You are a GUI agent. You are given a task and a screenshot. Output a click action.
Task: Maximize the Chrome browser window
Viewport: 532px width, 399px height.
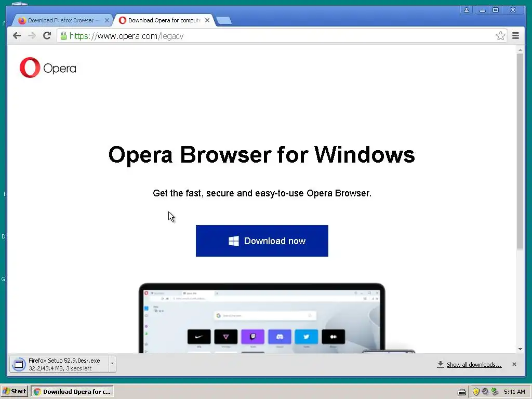[495, 10]
